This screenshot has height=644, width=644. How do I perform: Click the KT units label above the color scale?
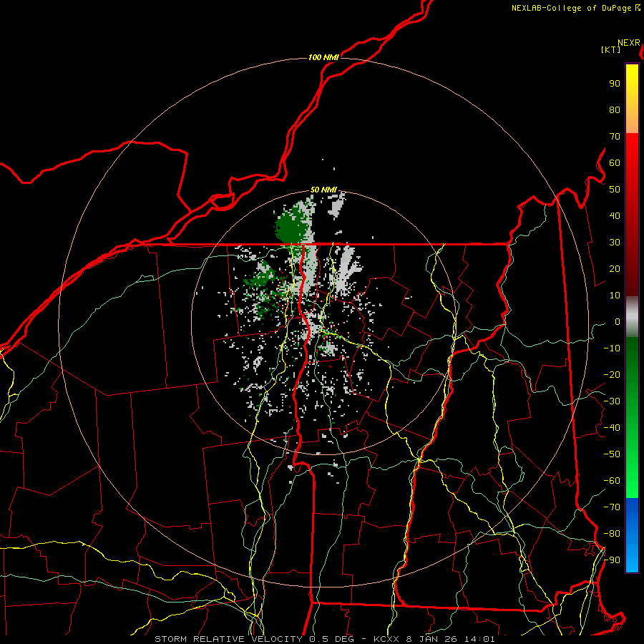click(x=611, y=49)
